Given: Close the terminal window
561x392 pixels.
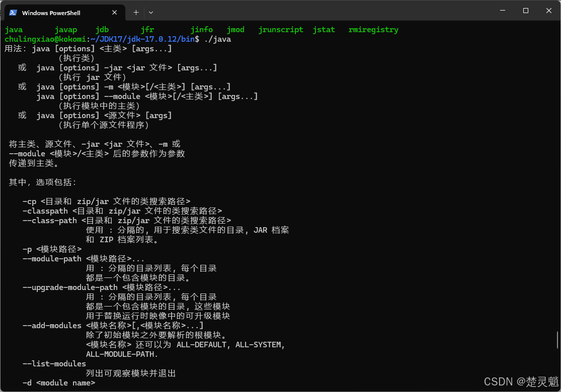Looking at the screenshot, I should click(x=549, y=11).
